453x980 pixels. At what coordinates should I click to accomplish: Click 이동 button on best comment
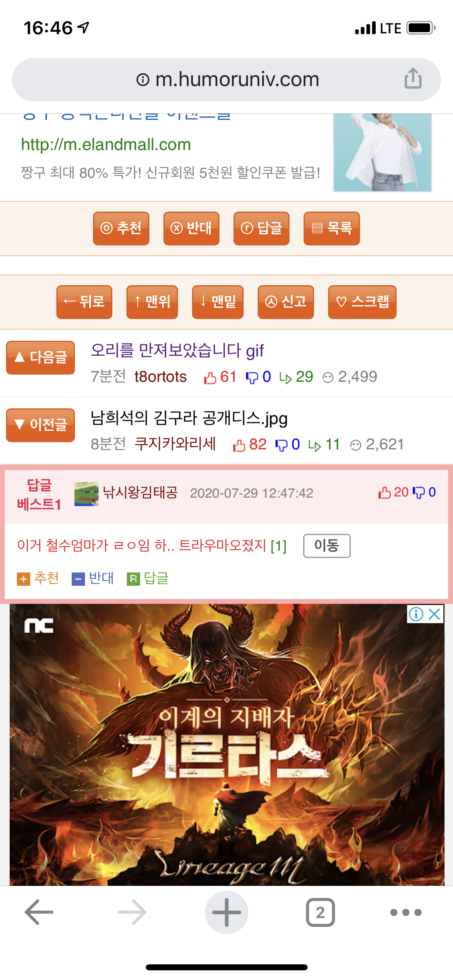point(327,546)
